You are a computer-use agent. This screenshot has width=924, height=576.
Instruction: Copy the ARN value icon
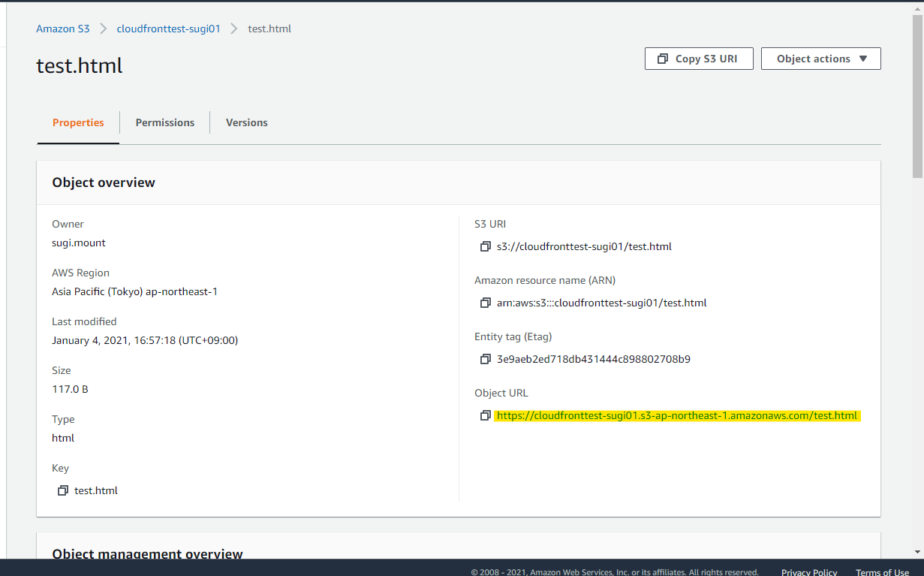pyautogui.click(x=486, y=303)
